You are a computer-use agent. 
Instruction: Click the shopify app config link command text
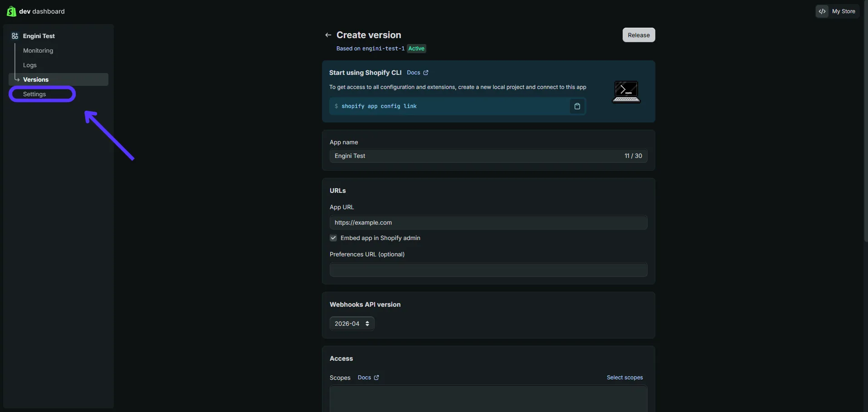coord(379,106)
